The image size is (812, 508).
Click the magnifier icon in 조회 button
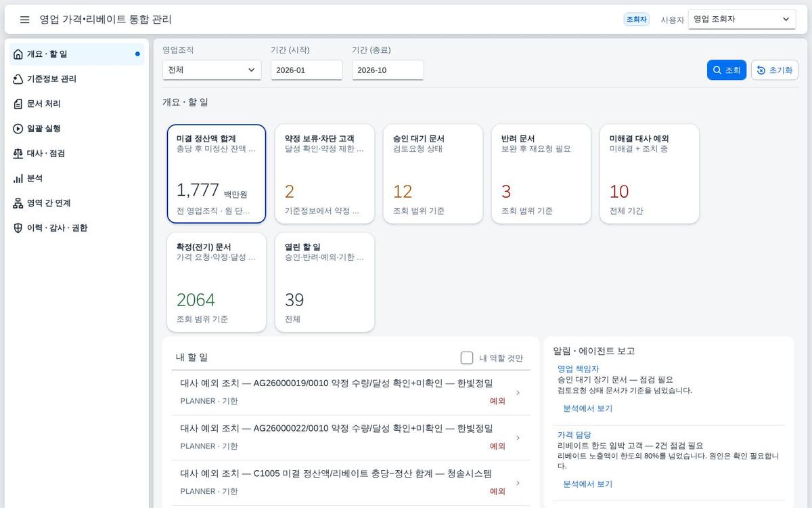(x=717, y=70)
